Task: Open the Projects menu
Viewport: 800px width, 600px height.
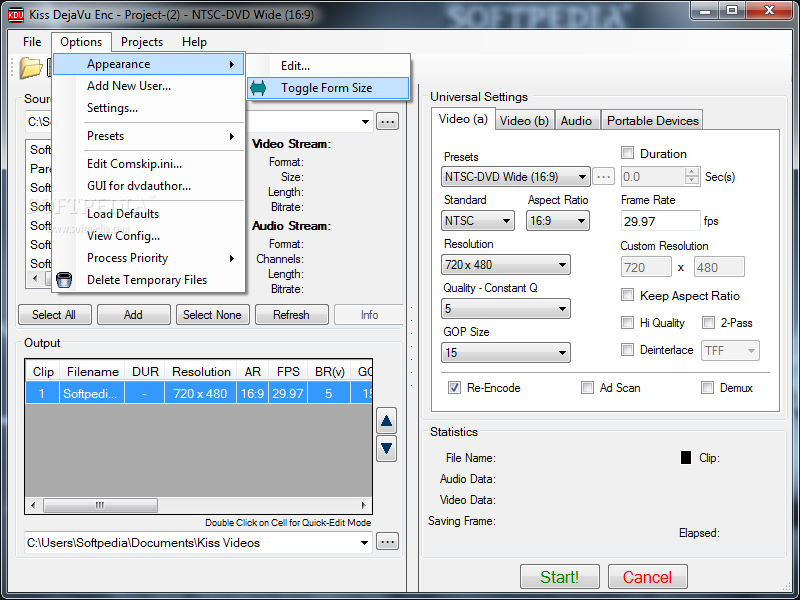Action: tap(142, 42)
